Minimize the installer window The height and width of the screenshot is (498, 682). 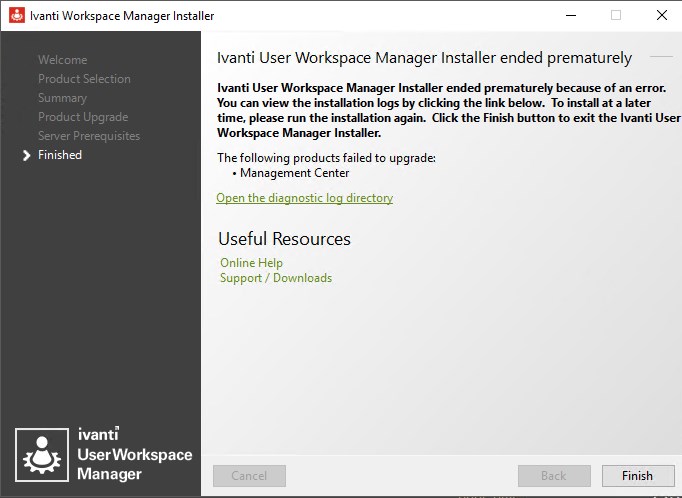click(570, 15)
